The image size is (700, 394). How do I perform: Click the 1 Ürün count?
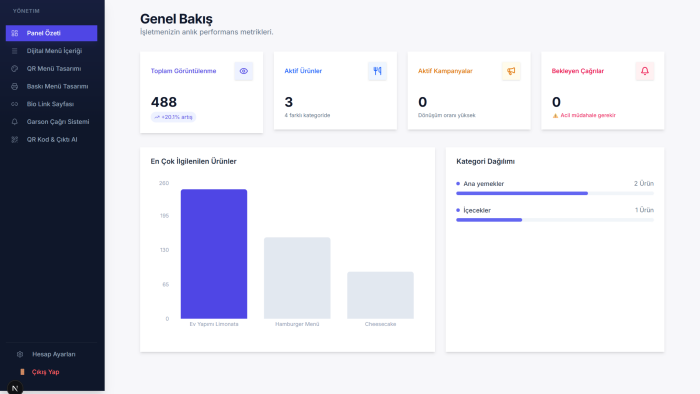pyautogui.click(x=644, y=210)
